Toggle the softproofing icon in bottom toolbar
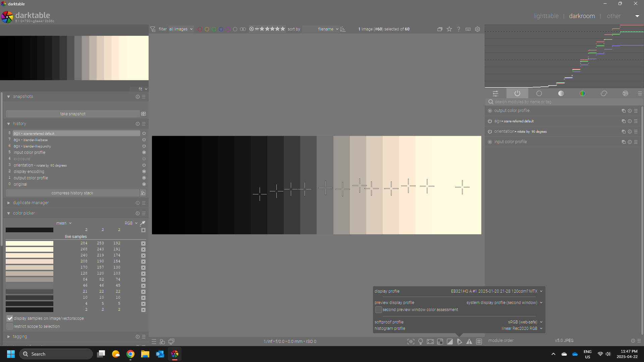The width and height of the screenshot is (644, 362). pyautogui.click(x=460, y=342)
